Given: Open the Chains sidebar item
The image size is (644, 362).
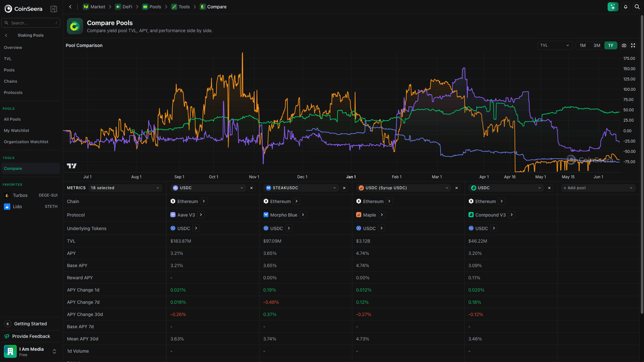Looking at the screenshot, I should click(31, 81).
